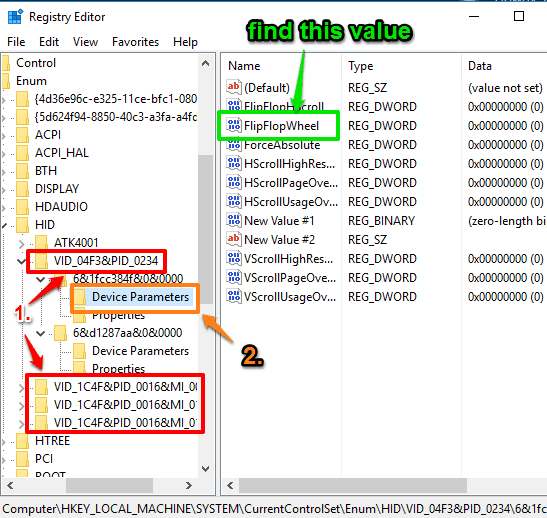The height and width of the screenshot is (518, 547).
Task: Click the ACPI folder icon
Action: (x=22, y=135)
